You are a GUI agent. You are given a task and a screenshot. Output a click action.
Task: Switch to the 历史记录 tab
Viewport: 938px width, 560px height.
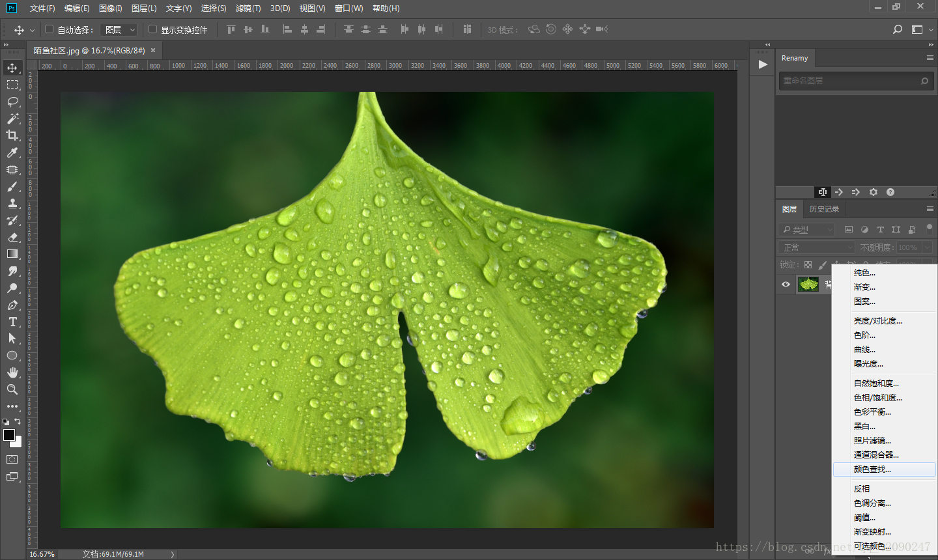point(824,209)
